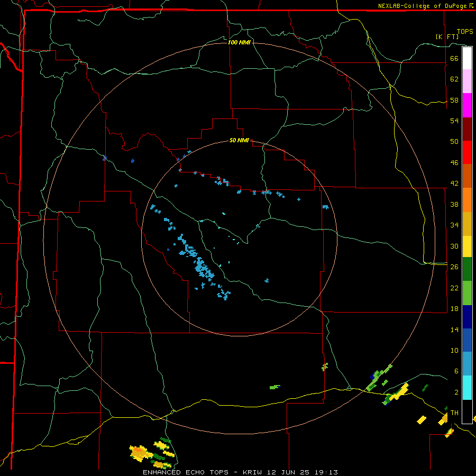Select the light green legend swatch
Image resolution: width=476 pixels, height=476 pixels.
[467, 293]
